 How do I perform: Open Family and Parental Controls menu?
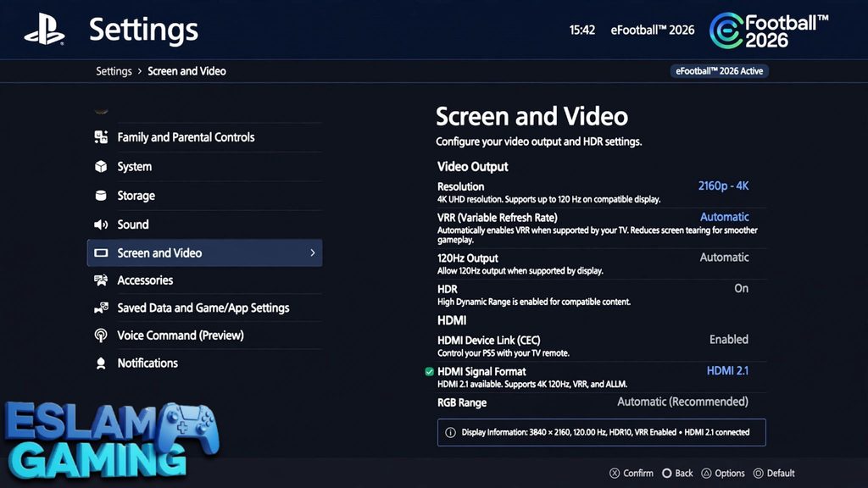(x=205, y=137)
